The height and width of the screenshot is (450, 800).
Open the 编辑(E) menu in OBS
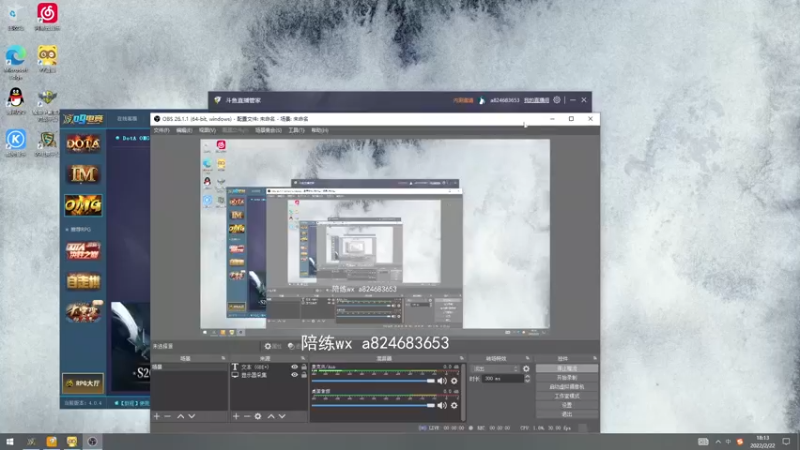(184, 130)
